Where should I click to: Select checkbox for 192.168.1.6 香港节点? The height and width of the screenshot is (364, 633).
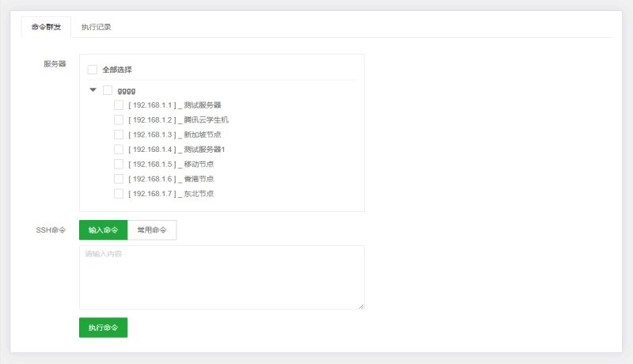119,179
